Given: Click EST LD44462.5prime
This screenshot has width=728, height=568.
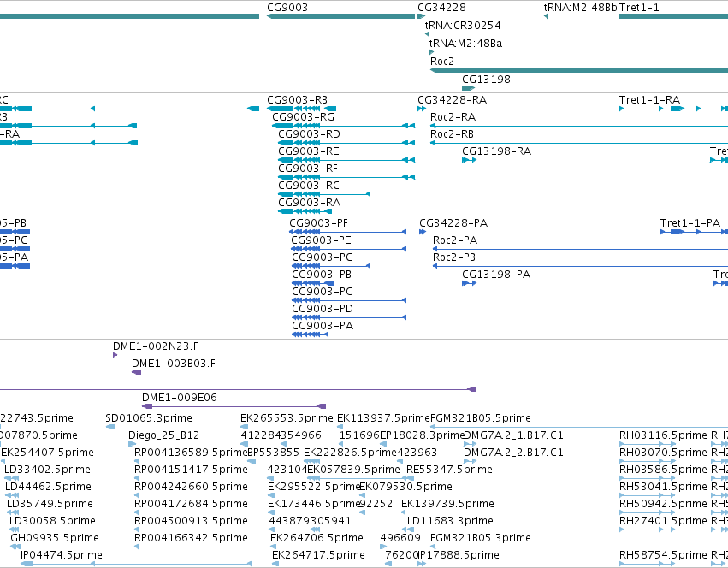Looking at the screenshot, I should tap(48, 488).
